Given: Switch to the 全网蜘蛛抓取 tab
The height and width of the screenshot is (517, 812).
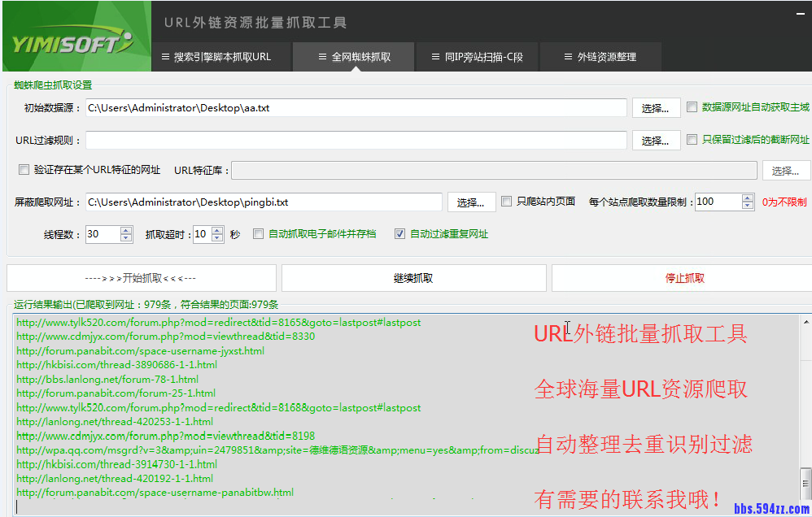Looking at the screenshot, I should pyautogui.click(x=353, y=57).
